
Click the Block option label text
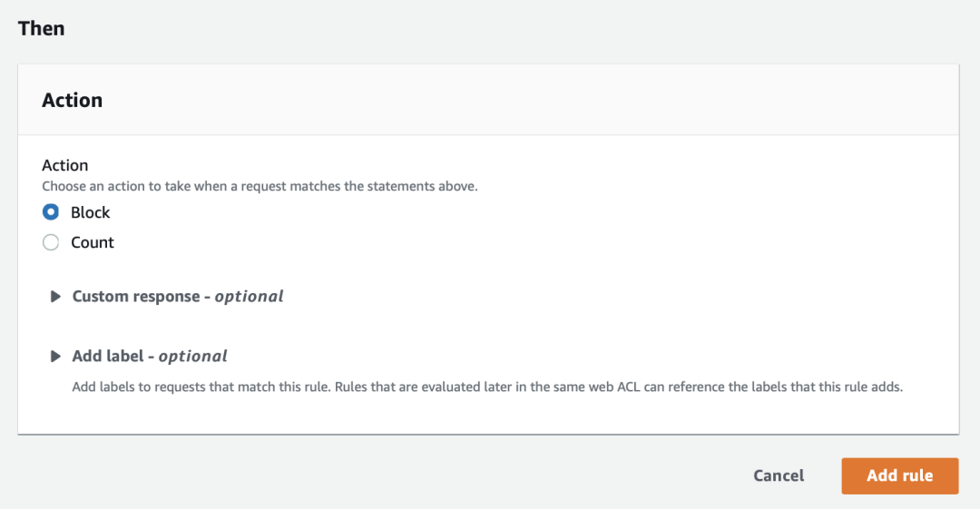click(90, 212)
